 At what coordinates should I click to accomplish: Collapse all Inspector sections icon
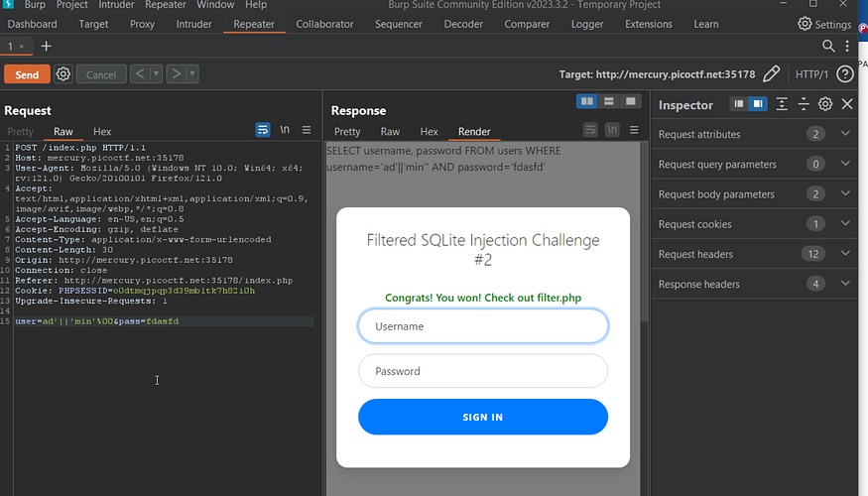(x=804, y=104)
